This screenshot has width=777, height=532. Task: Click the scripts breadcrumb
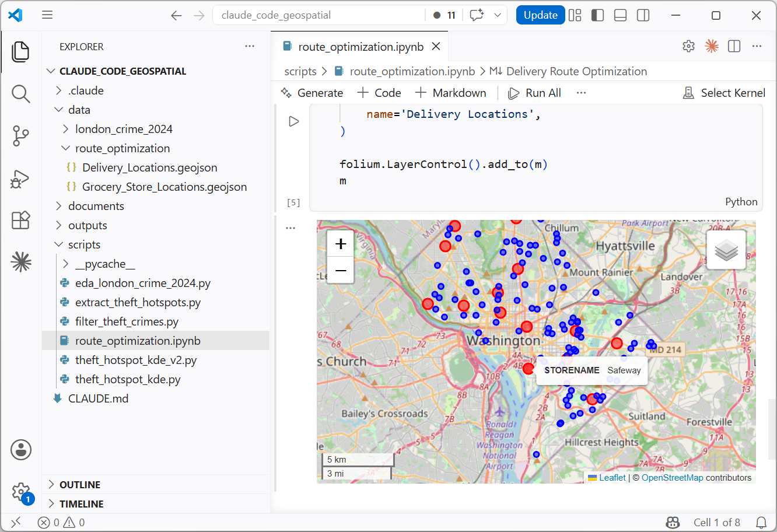(x=300, y=71)
